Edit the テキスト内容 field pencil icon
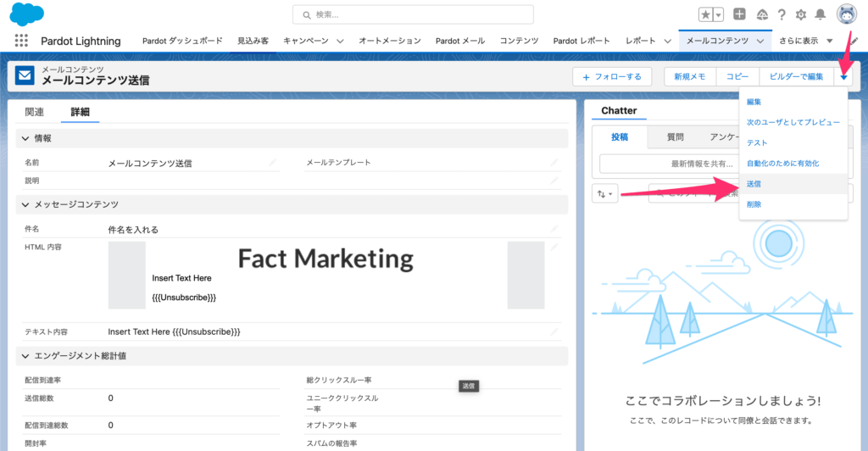This screenshot has height=451, width=868. click(554, 332)
